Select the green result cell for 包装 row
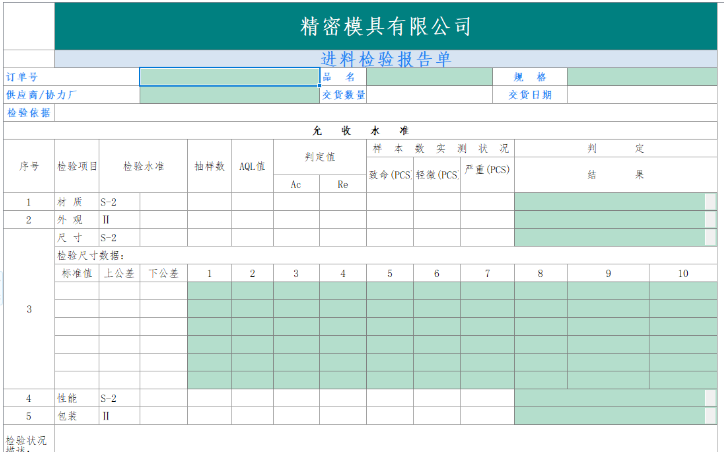 coord(610,416)
